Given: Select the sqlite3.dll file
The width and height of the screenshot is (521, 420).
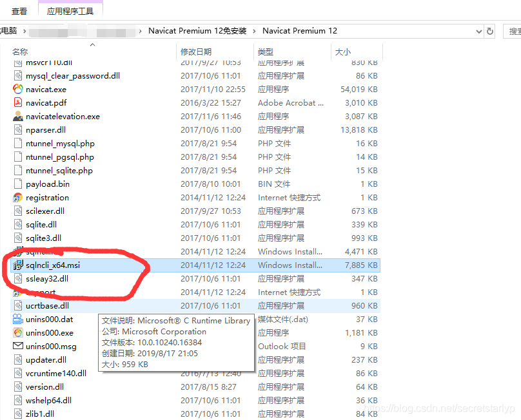Looking at the screenshot, I should point(37,238).
